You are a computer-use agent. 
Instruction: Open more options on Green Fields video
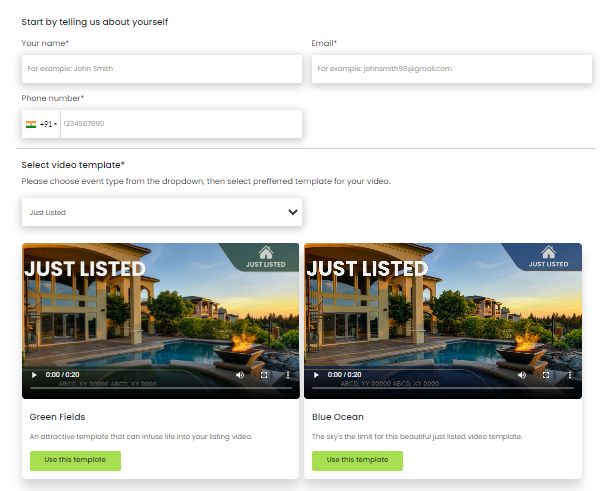pos(288,375)
